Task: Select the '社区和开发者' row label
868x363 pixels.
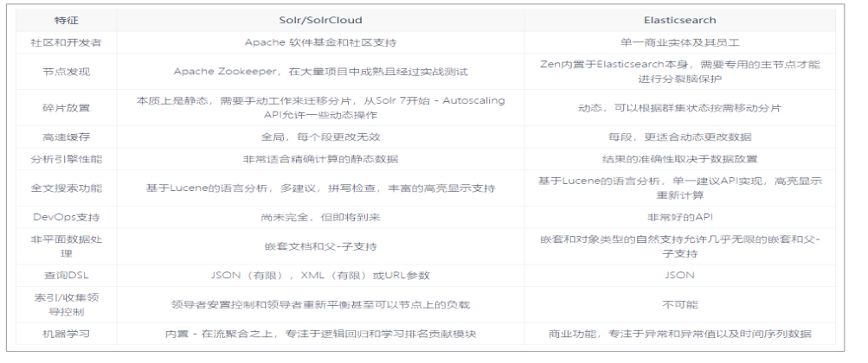Action: pyautogui.click(x=67, y=42)
